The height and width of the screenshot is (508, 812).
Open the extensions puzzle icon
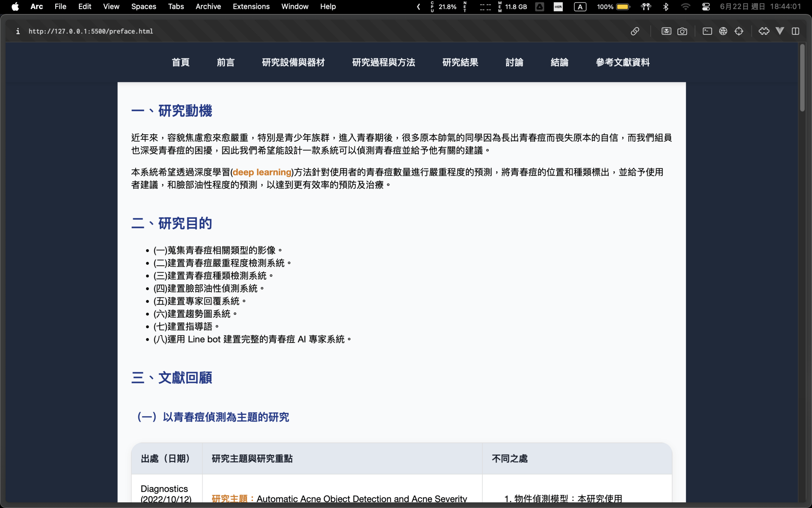click(764, 31)
